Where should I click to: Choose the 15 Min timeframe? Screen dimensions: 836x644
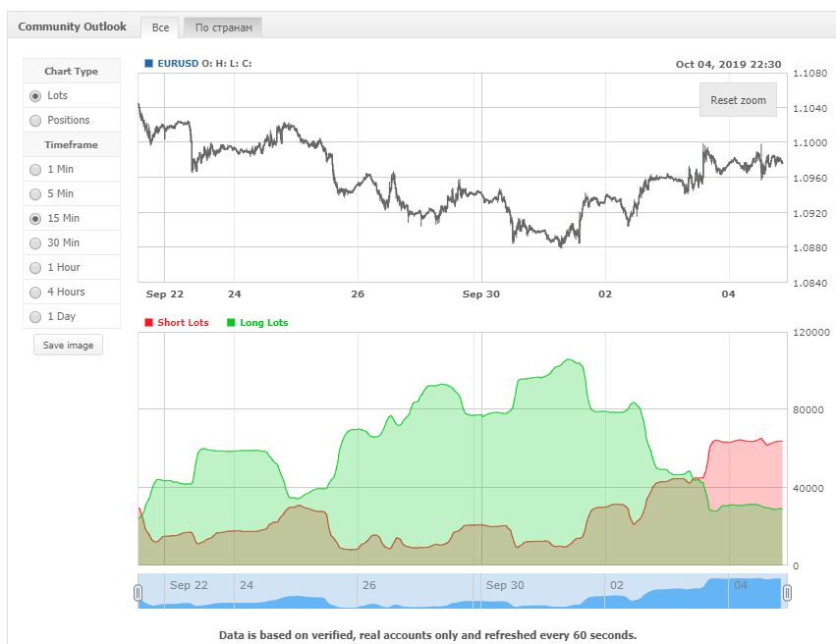[x=35, y=218]
